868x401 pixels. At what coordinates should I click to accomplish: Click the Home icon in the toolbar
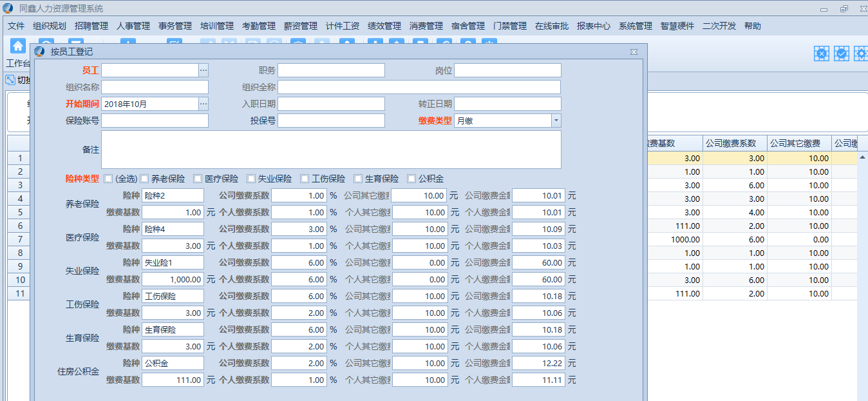coord(18,46)
